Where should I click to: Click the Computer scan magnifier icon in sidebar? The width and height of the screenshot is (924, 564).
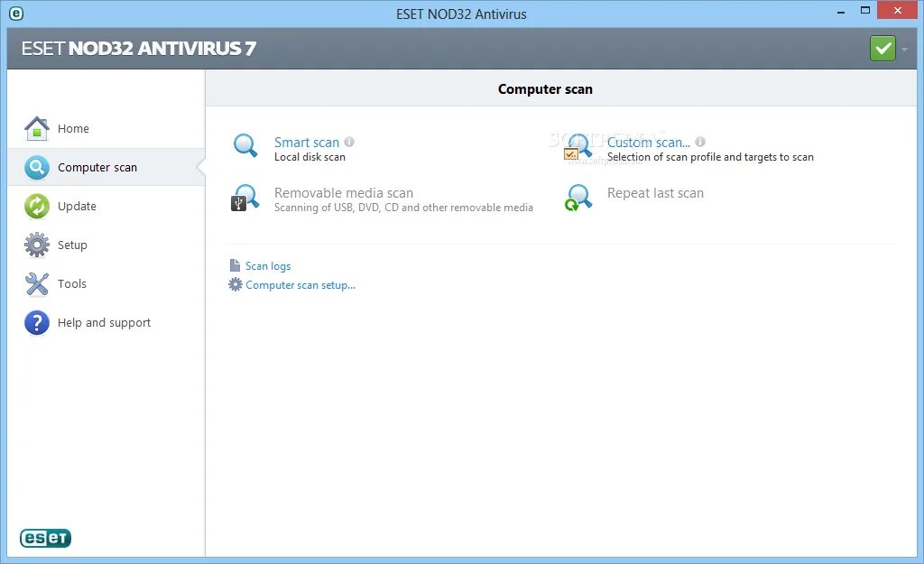(36, 167)
